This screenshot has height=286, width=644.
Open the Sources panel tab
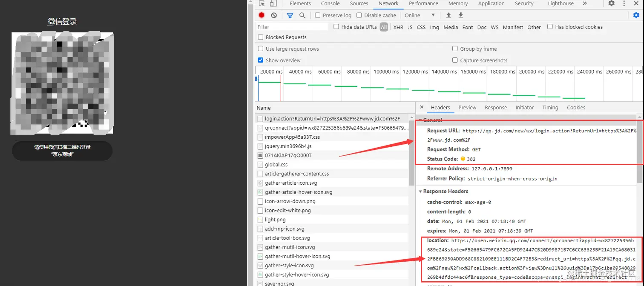(359, 3)
